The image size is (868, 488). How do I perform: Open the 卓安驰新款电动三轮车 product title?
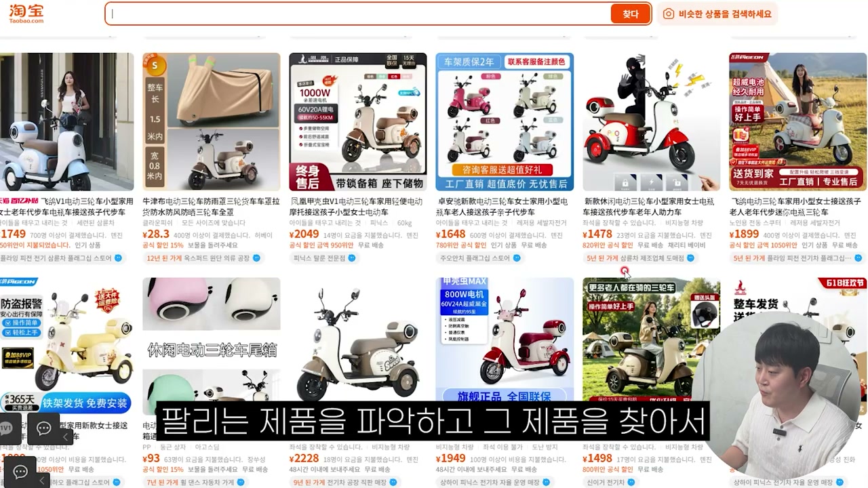click(502, 207)
